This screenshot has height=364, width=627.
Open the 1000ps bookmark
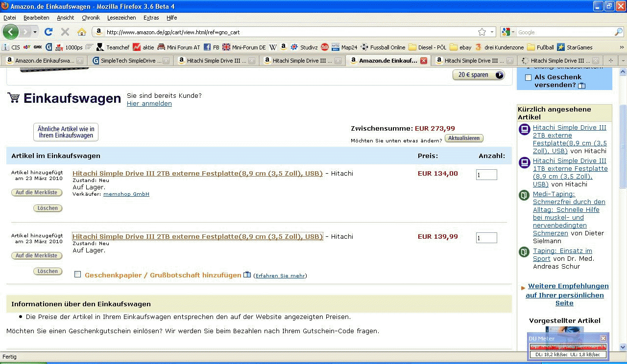click(69, 47)
